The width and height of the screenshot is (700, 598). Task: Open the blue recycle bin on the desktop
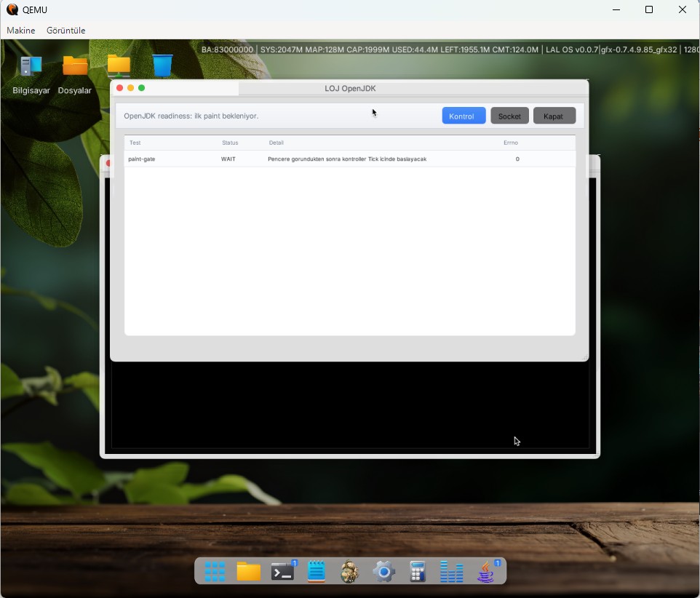pos(162,65)
